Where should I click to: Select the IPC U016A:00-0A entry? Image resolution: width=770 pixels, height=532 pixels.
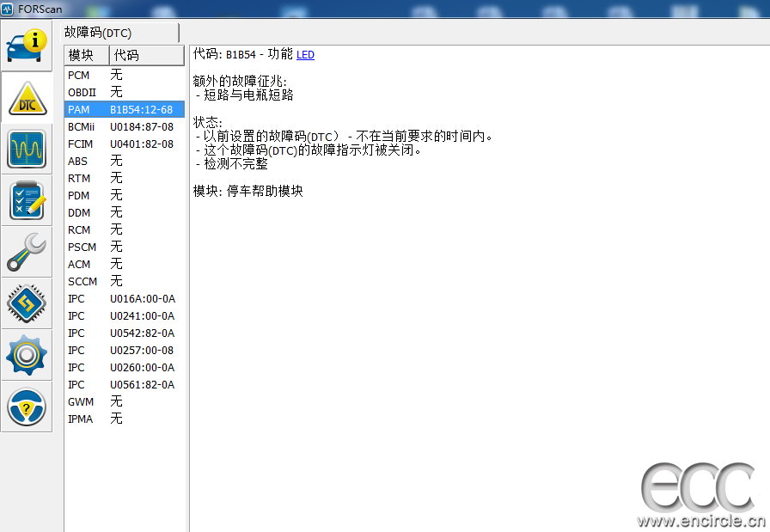(124, 298)
